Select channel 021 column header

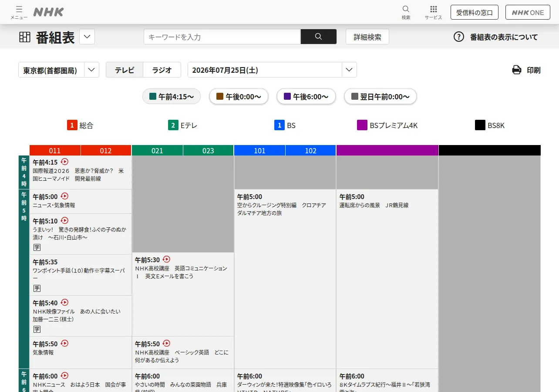coord(157,151)
